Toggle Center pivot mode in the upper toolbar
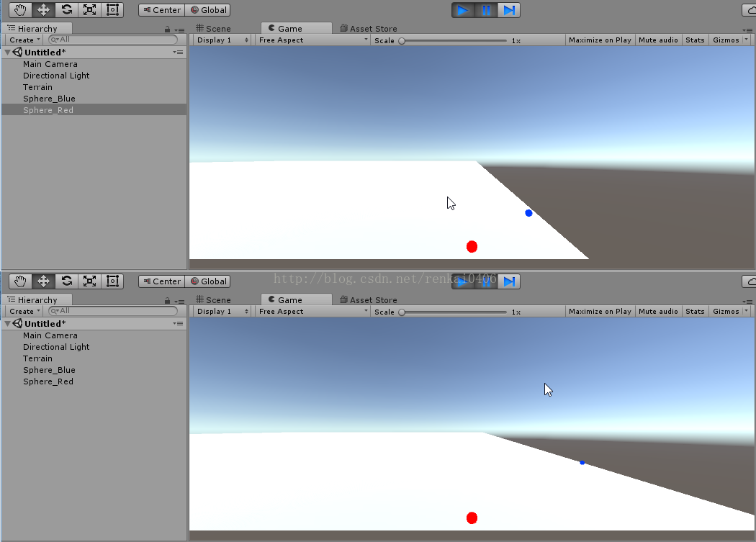The height and width of the screenshot is (542, 756). pos(161,10)
